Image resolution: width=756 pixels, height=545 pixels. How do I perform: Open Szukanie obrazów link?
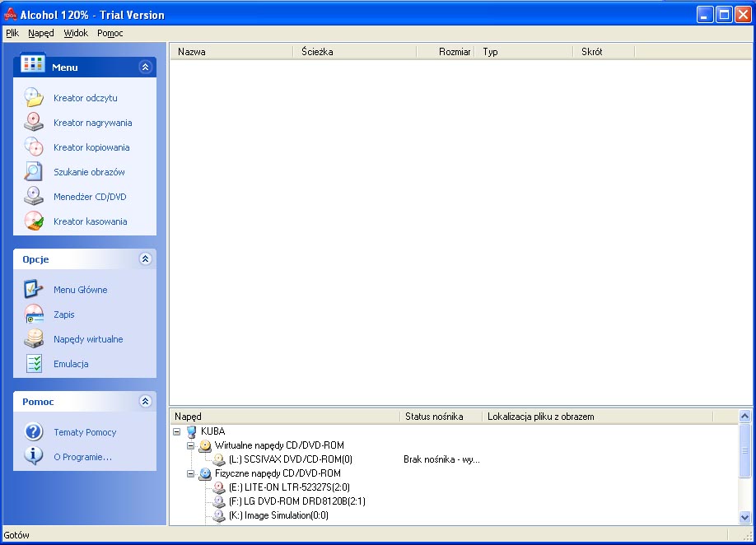tap(89, 172)
